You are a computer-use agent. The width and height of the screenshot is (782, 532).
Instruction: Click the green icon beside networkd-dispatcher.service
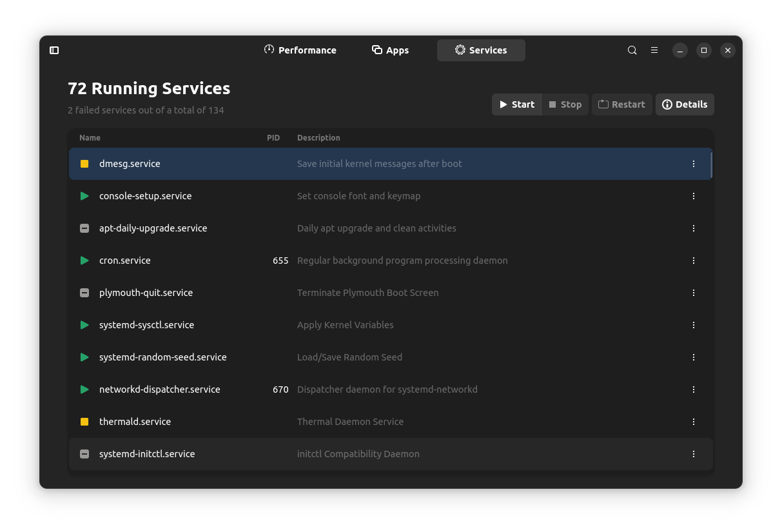coord(84,389)
